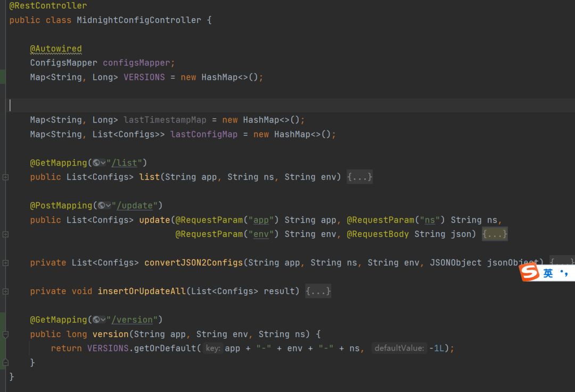The height and width of the screenshot is (392, 575).
Task: Click the getOrDefault method call
Action: [x=165, y=348]
